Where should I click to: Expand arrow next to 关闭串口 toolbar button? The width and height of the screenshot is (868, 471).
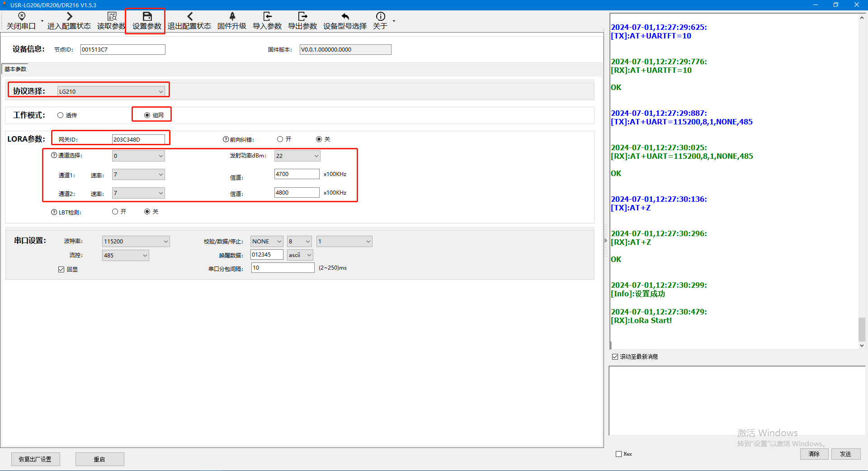(x=42, y=21)
